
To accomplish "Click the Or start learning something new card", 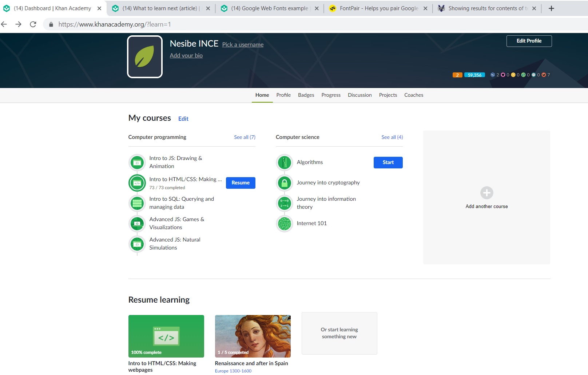I will tap(339, 333).
